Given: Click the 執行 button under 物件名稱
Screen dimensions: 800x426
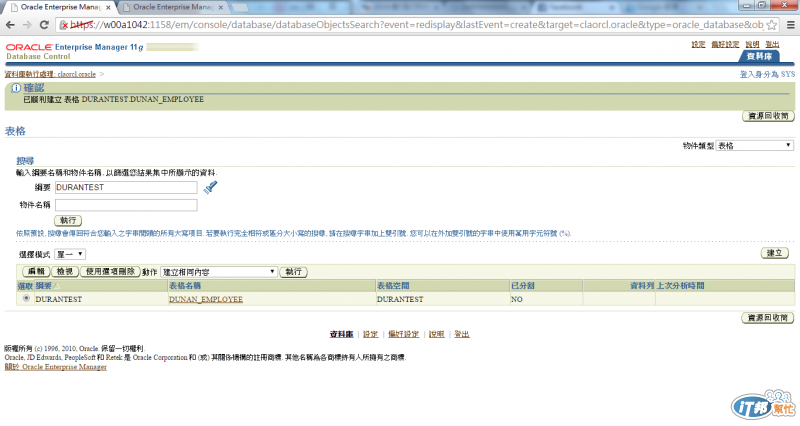Looking at the screenshot, I should pos(68,220).
